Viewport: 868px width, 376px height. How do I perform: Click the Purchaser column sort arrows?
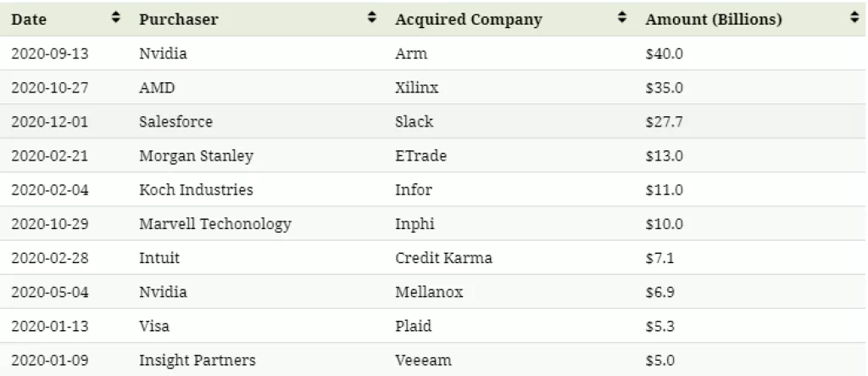click(x=372, y=19)
